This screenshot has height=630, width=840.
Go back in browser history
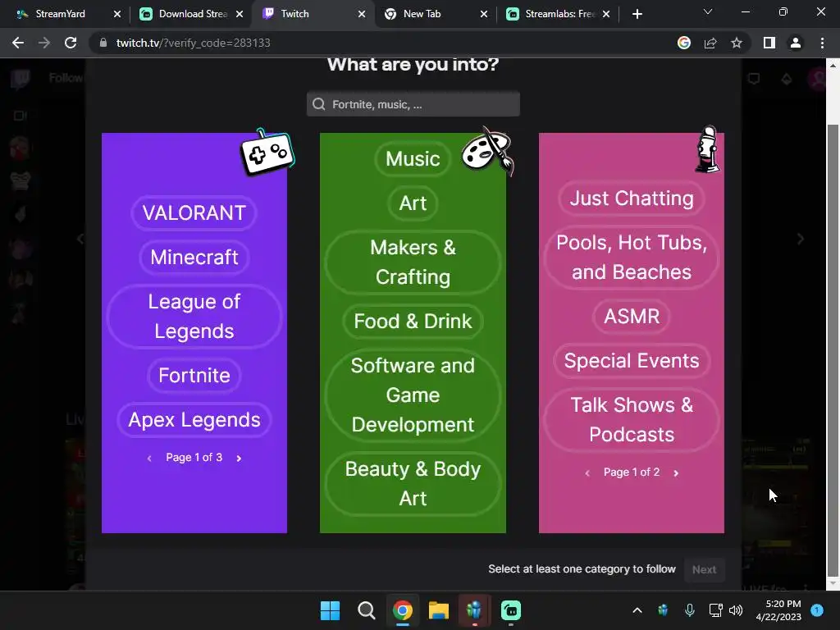click(x=18, y=43)
